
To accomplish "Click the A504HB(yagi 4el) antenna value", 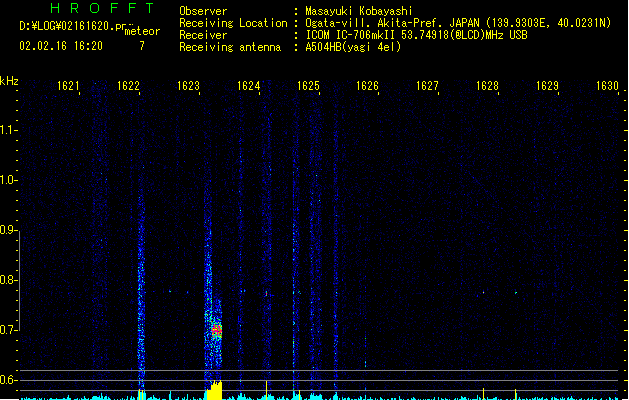I will click(x=353, y=47).
